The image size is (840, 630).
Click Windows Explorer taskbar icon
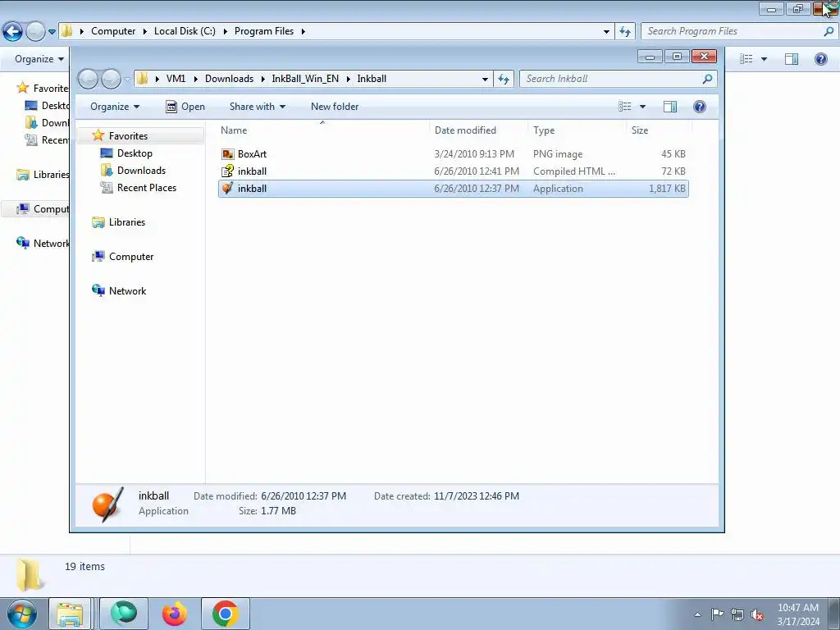[x=70, y=614]
